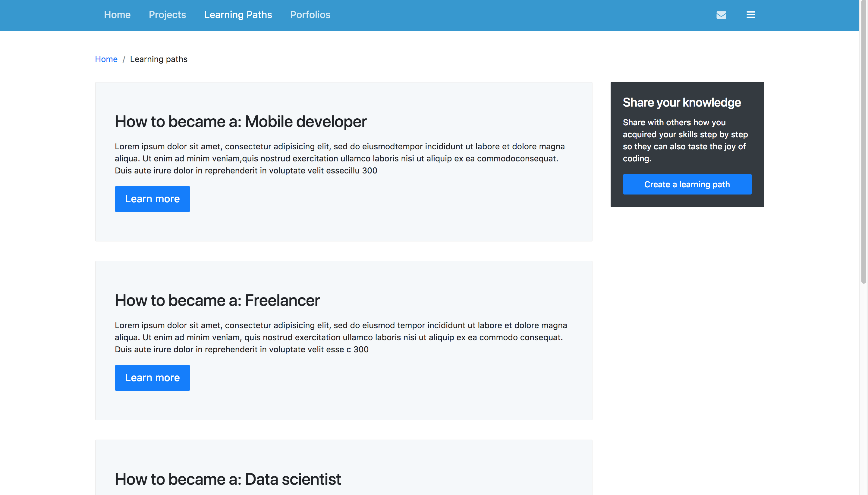Open Porfolios navbar item
Viewport: 868px width, 495px height.
(310, 15)
